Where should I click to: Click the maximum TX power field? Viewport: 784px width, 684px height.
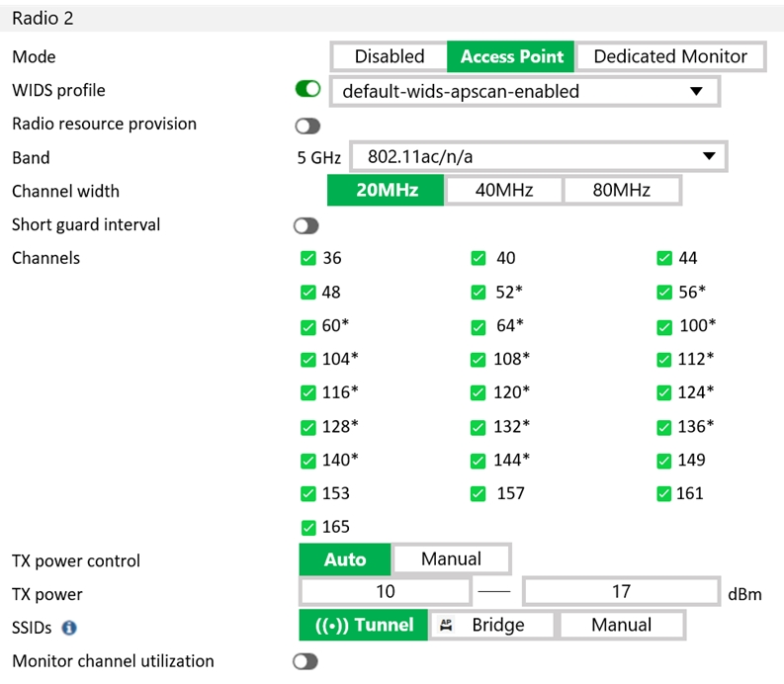point(621,592)
